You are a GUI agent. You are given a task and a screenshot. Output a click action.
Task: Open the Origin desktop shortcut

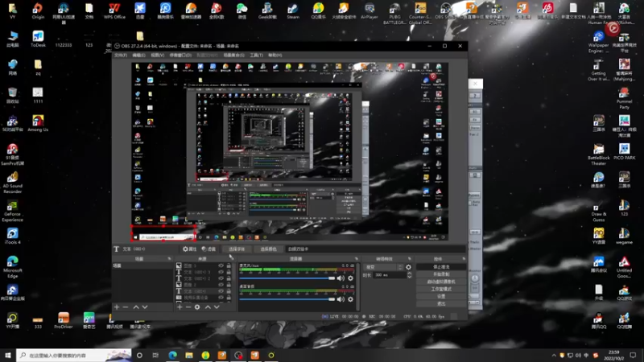click(x=38, y=11)
